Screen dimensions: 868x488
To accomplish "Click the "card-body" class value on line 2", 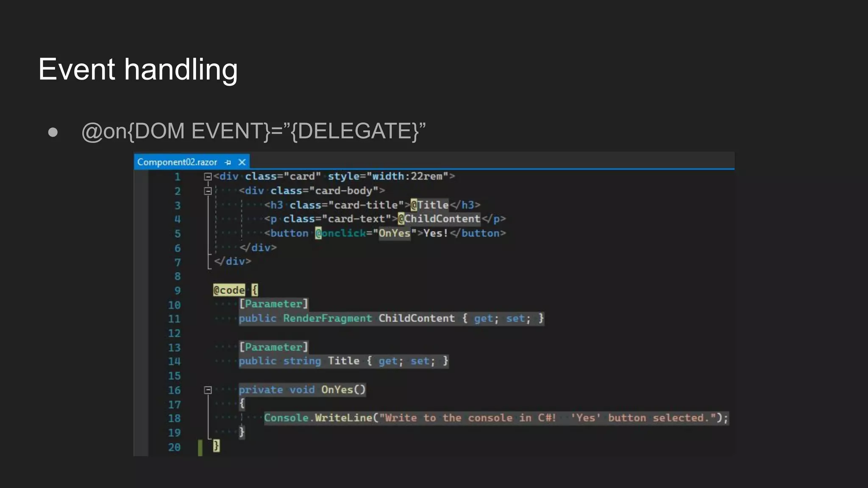I will (x=344, y=191).
